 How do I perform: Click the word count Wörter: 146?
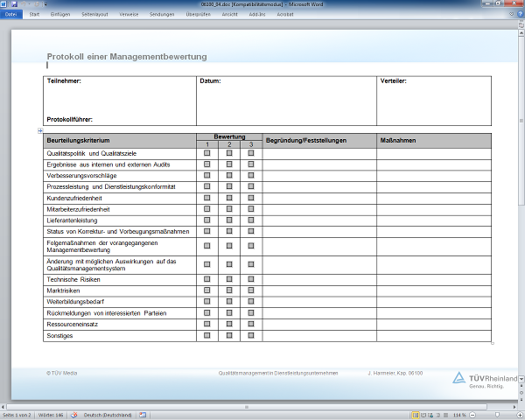click(49, 415)
